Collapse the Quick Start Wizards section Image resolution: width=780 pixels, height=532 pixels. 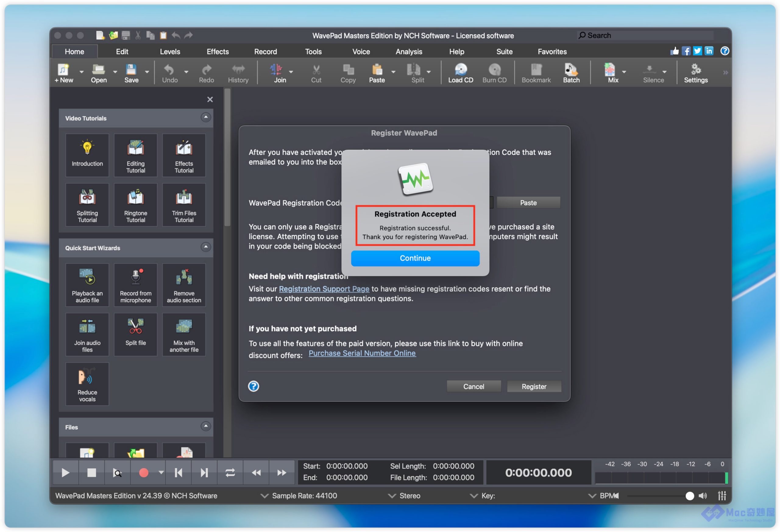(206, 247)
